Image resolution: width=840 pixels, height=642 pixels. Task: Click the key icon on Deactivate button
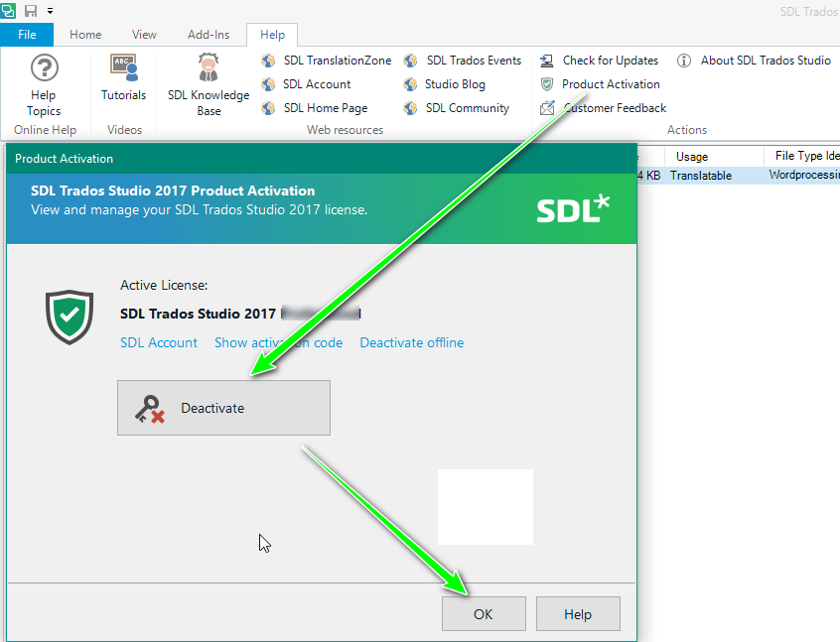150,409
